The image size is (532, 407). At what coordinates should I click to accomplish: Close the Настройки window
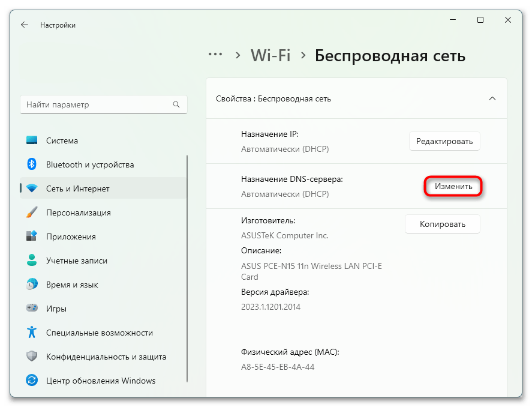[508, 20]
